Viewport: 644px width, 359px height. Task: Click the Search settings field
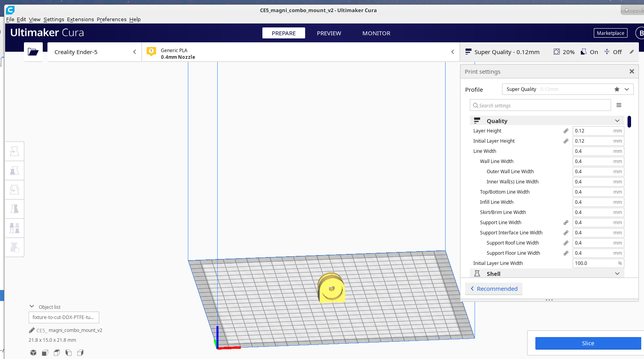pos(540,105)
